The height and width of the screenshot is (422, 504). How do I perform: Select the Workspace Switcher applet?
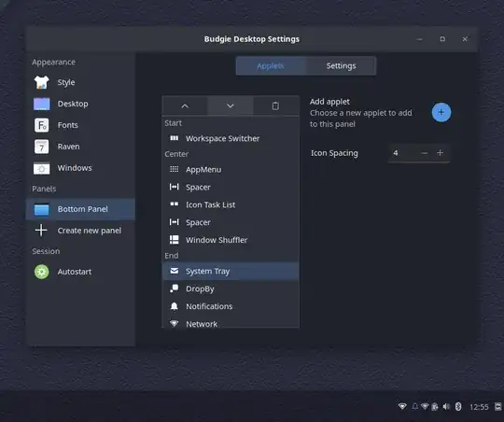pos(231,138)
